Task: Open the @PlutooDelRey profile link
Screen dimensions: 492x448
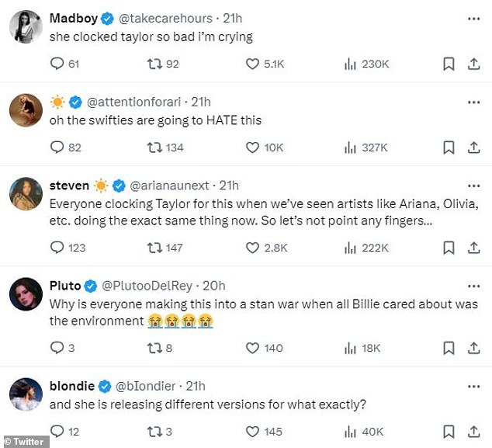Action: [147, 286]
